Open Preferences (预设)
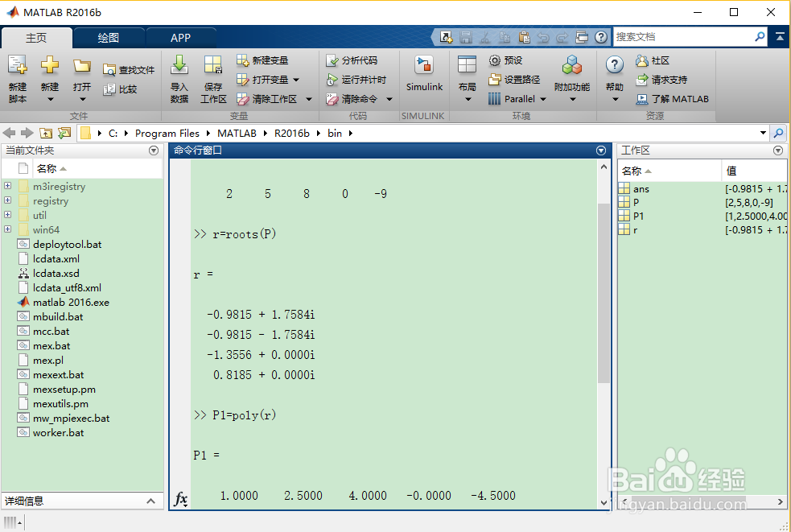Image resolution: width=791 pixels, height=532 pixels. click(x=505, y=60)
